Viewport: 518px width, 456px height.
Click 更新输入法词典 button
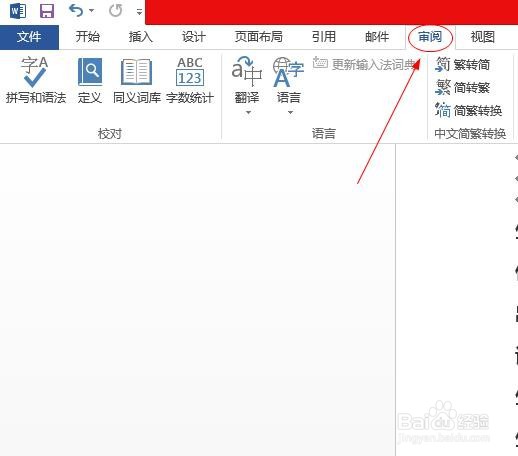[365, 64]
